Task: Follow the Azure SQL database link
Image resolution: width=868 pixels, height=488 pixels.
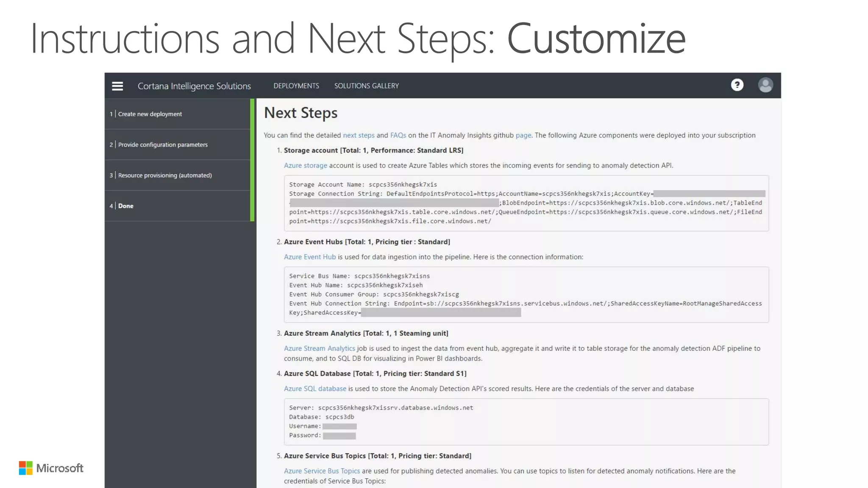Action: pos(315,389)
